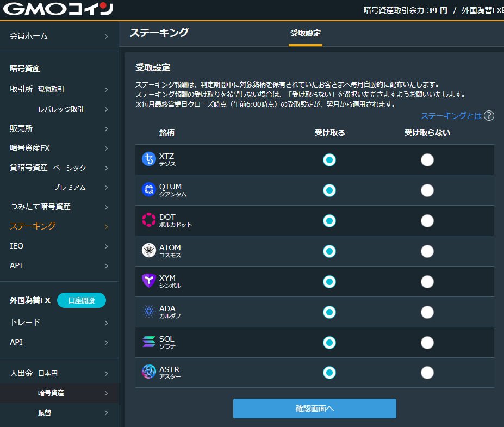Viewport: 504px width, 427px height.
Task: Select 受け取らない for XTZ
Action: (x=427, y=160)
